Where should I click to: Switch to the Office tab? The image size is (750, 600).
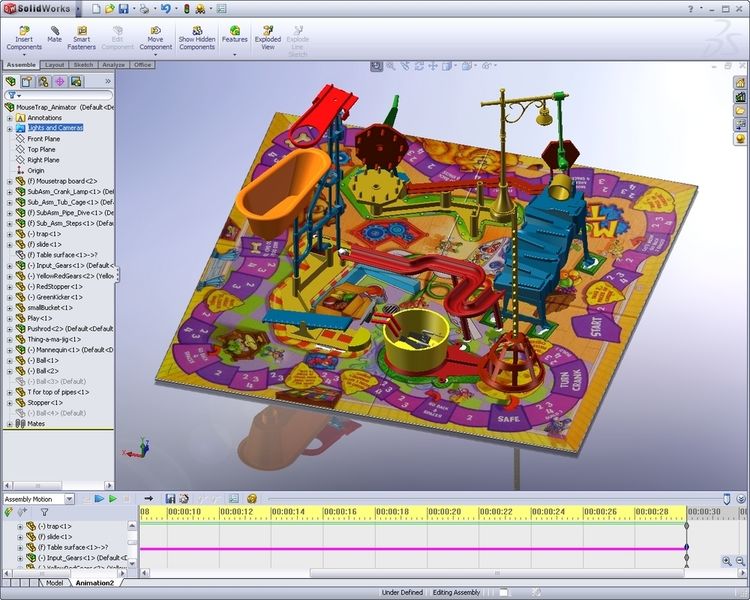(143, 65)
